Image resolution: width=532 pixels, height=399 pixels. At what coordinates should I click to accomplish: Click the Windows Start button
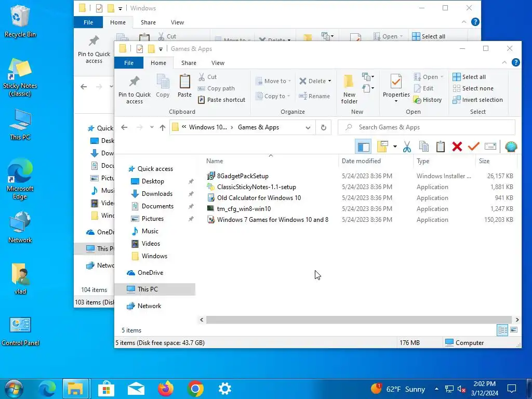[x=14, y=389]
